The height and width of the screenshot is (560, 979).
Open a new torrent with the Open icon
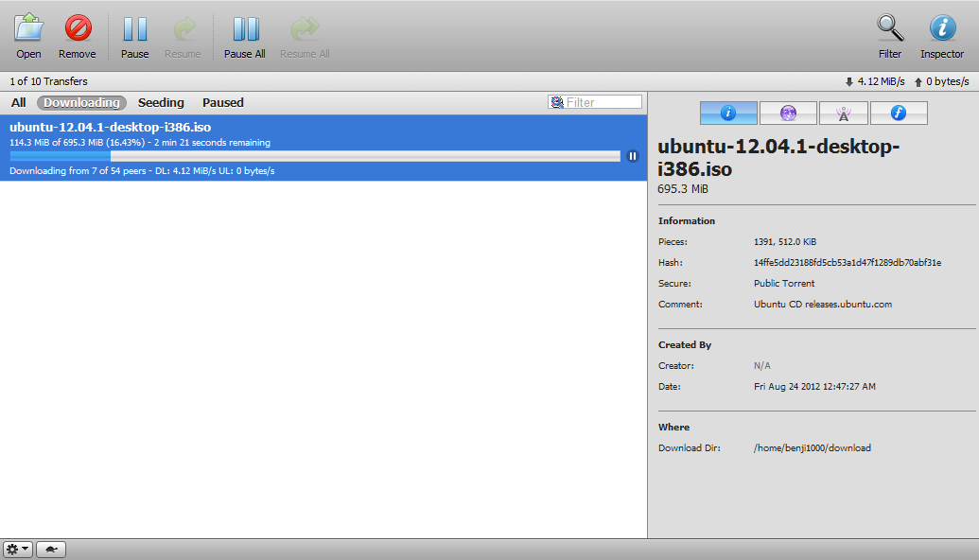point(28,36)
